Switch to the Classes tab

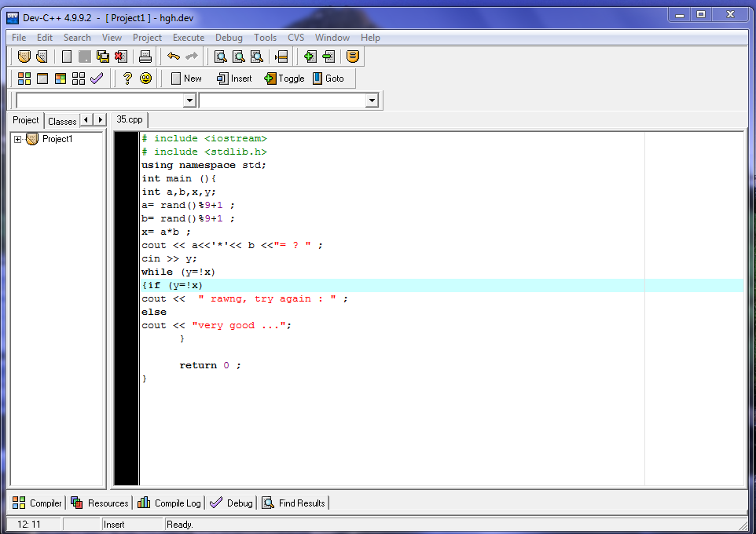(x=61, y=121)
